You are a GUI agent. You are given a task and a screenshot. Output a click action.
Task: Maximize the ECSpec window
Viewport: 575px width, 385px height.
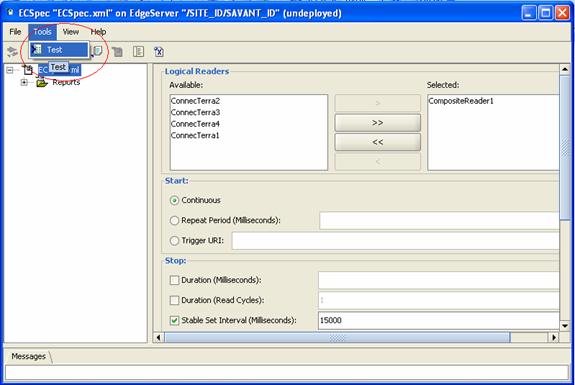545,13
